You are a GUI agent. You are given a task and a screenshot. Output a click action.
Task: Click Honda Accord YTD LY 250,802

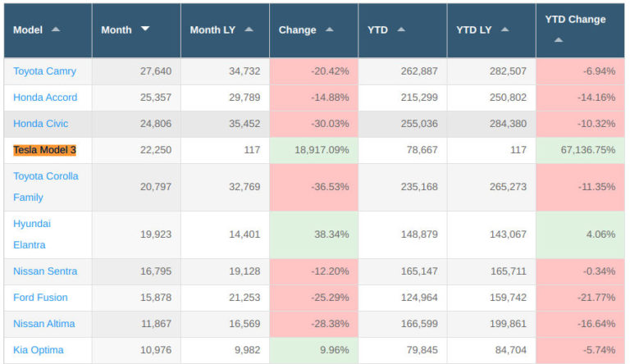coord(508,98)
